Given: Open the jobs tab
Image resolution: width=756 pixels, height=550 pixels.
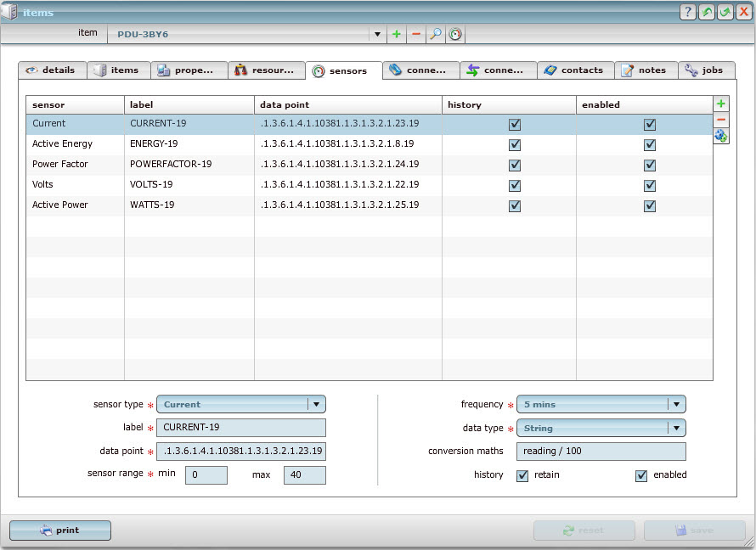Looking at the screenshot, I should click(705, 70).
